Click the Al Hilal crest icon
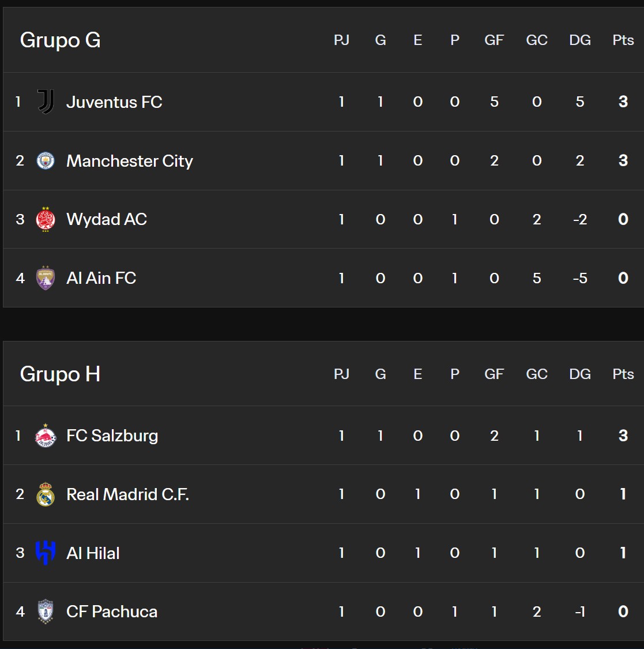Screen dimensions: 644x649 click(46, 553)
